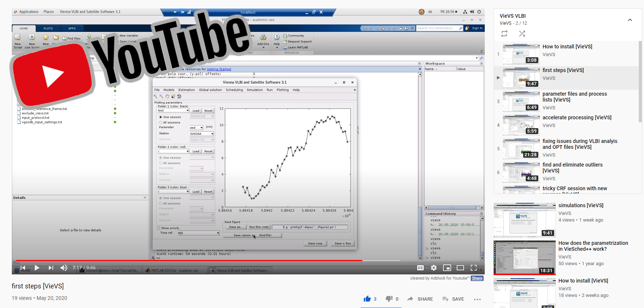Viewport: 644px width, 308px height.
Task: Open Estimation menu in VieVS
Action: 187,90
